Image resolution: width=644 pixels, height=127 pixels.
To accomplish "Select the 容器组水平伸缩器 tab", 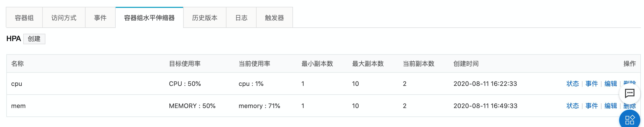I will (149, 18).
